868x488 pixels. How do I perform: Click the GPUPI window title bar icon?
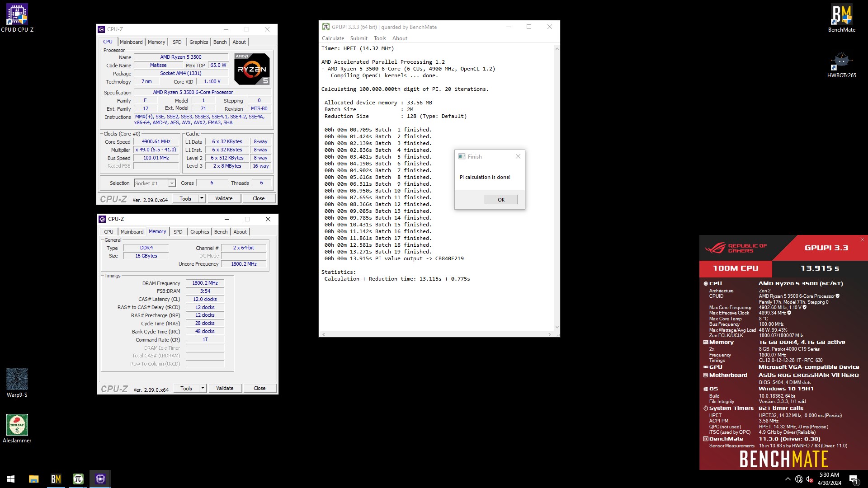[325, 27]
